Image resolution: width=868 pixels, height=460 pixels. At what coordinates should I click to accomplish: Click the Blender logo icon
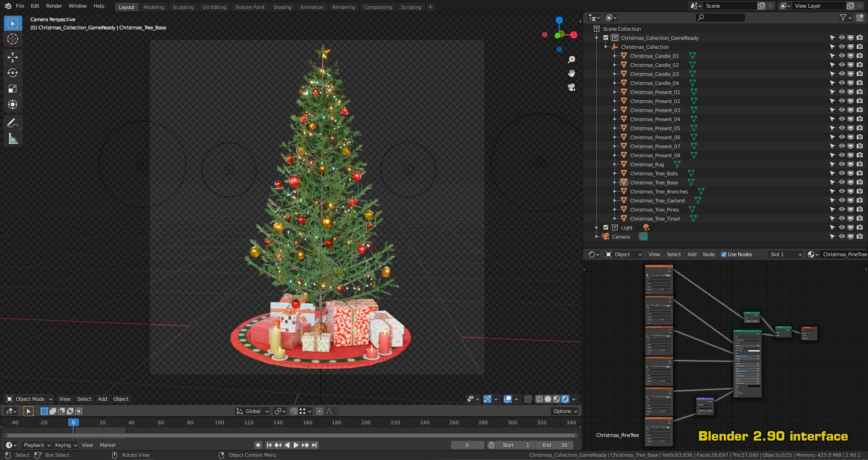click(8, 6)
